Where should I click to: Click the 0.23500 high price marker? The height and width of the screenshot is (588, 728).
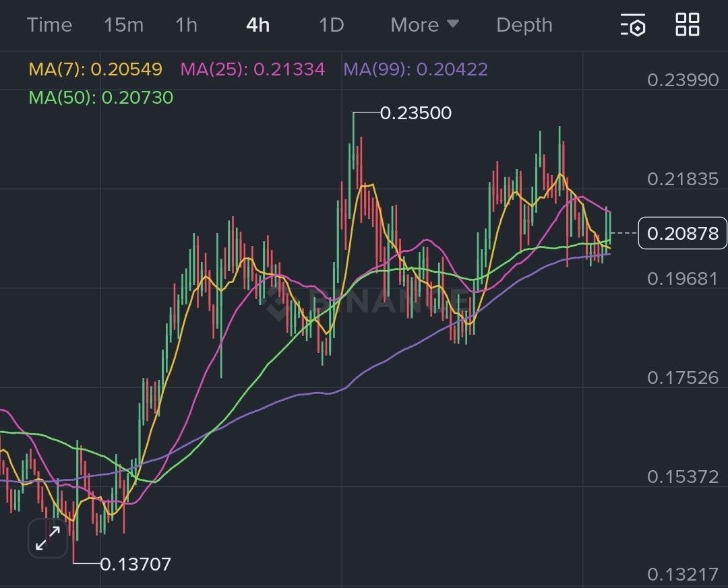click(415, 113)
